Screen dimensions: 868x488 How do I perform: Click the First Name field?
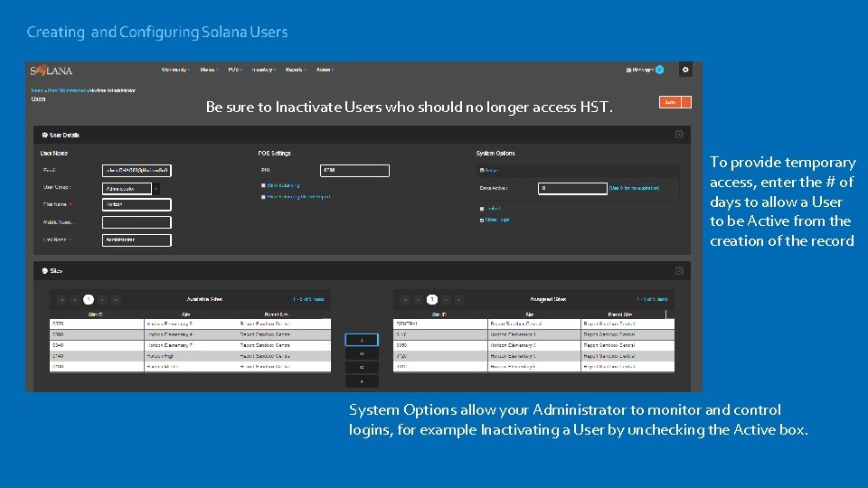tap(137, 205)
